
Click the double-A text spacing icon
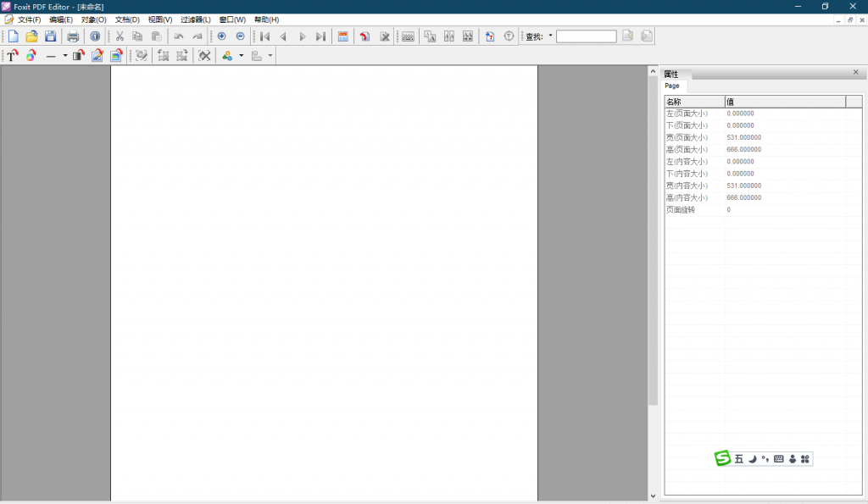point(468,36)
